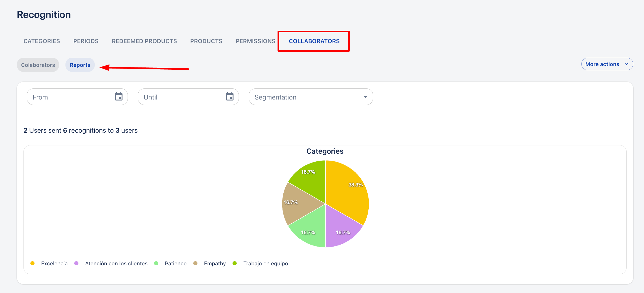
Task: Go to Redeemed Products tab
Action: click(144, 41)
